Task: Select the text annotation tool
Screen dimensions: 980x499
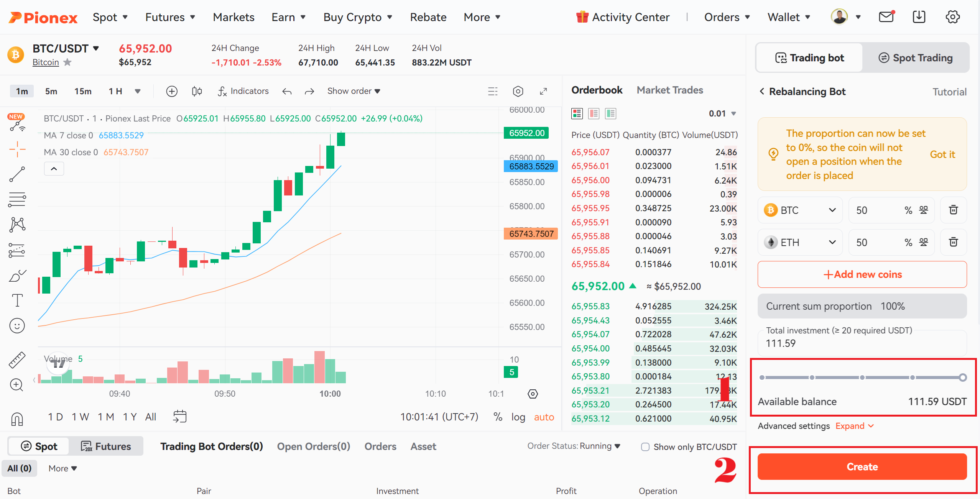Action: click(17, 300)
